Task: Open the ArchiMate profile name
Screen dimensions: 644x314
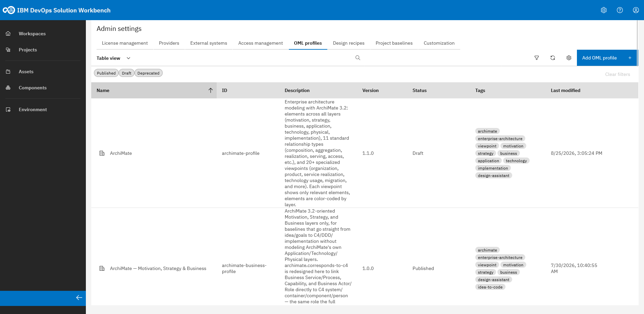Action: click(121, 153)
